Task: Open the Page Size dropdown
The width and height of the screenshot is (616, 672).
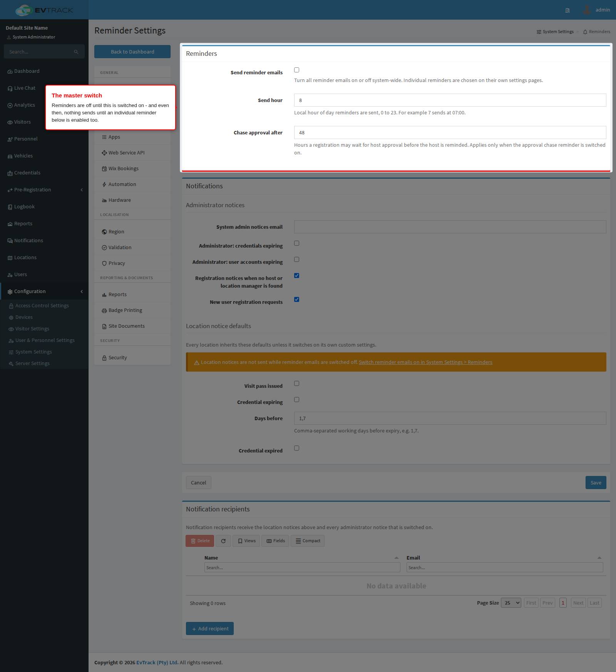Action: (511, 603)
